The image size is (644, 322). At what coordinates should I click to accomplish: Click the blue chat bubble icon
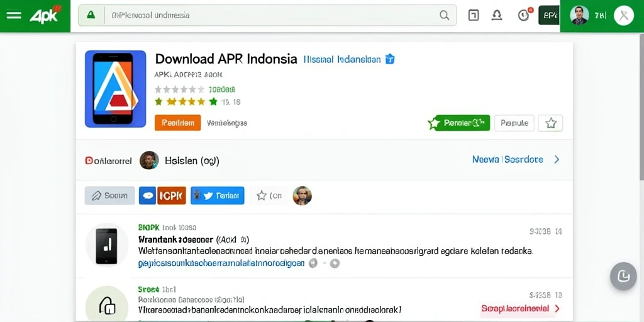147,196
